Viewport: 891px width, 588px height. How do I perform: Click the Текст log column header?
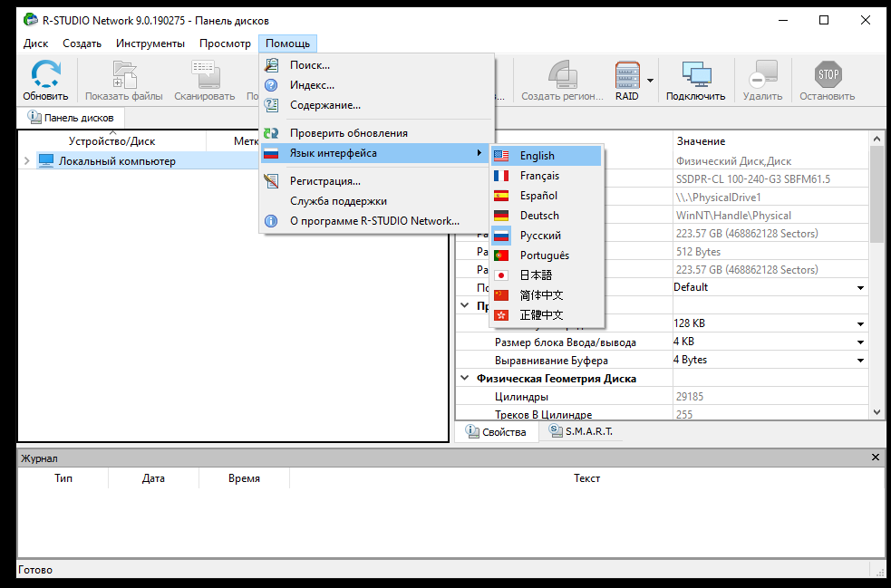point(586,478)
